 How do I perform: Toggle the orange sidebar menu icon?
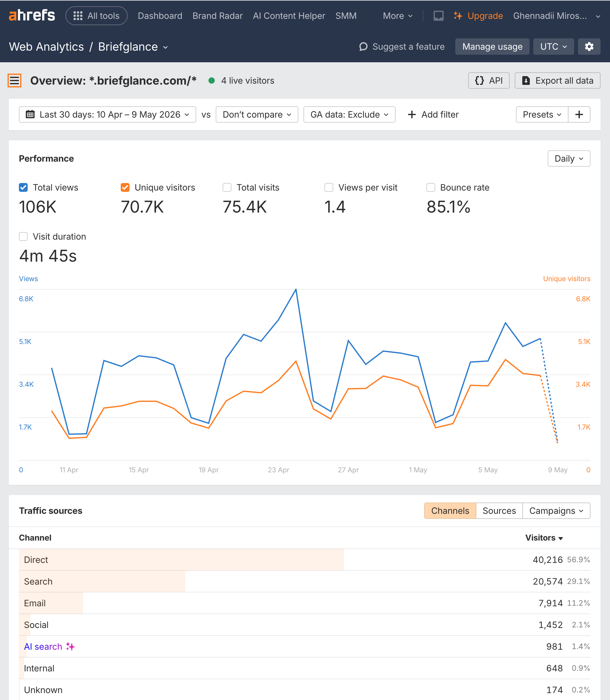[x=15, y=81]
